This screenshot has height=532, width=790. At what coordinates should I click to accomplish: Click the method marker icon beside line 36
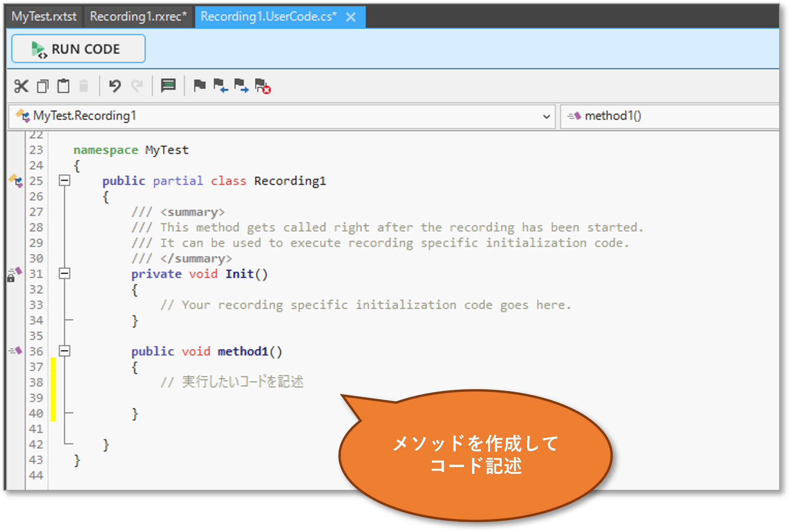coord(16,350)
